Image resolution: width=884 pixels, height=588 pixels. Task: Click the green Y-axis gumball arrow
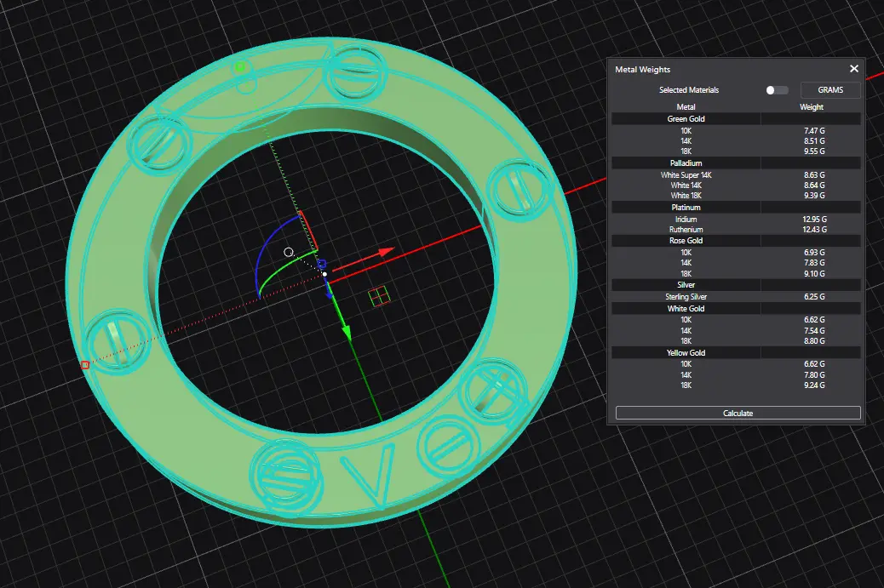(347, 330)
